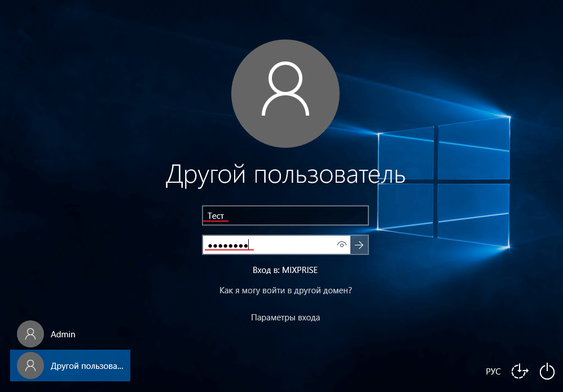563x392 pixels.
Task: Click the 'Вход в: MIXPRISE' domain text
Action: pos(285,270)
